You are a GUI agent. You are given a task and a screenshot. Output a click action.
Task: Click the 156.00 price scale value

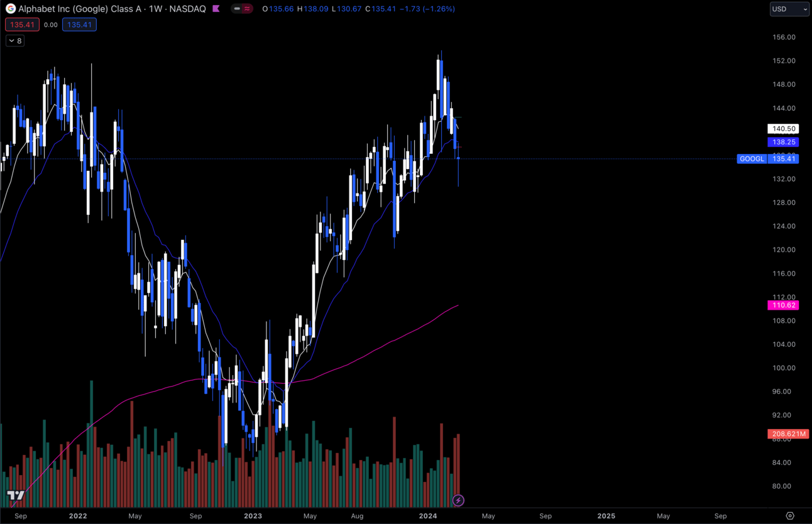pos(784,37)
